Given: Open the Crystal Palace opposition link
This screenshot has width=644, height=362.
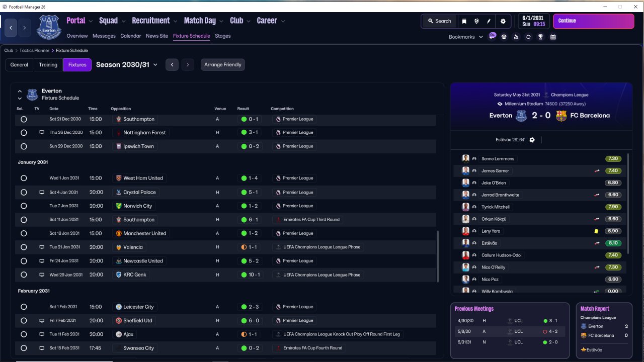Looking at the screenshot, I should [139, 192].
